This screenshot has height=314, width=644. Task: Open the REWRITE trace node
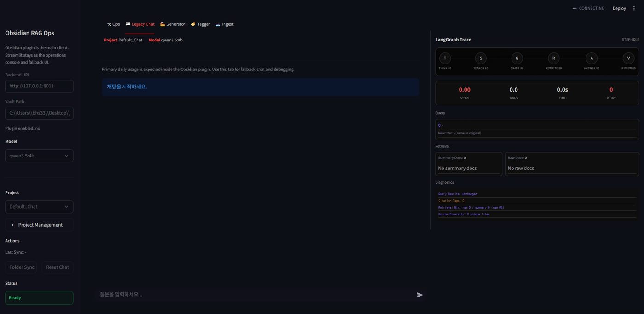coord(553,58)
